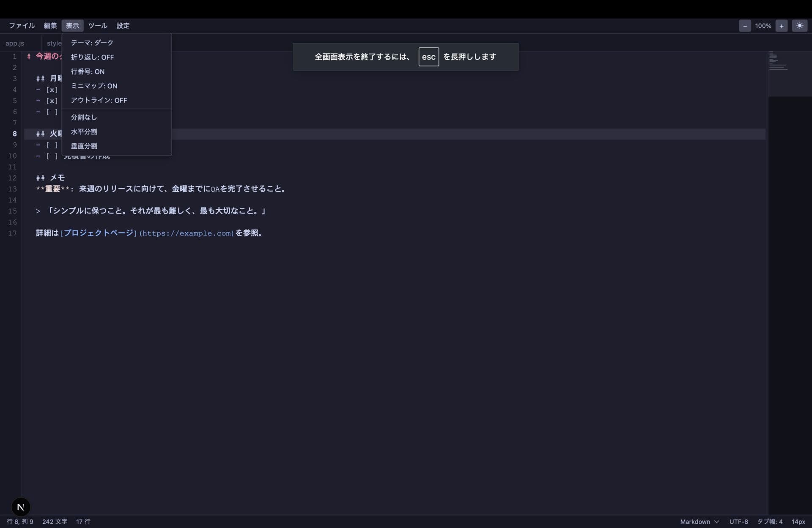Switch to the app.js tab
Screen dimensions: 812x528
[x=15, y=43]
